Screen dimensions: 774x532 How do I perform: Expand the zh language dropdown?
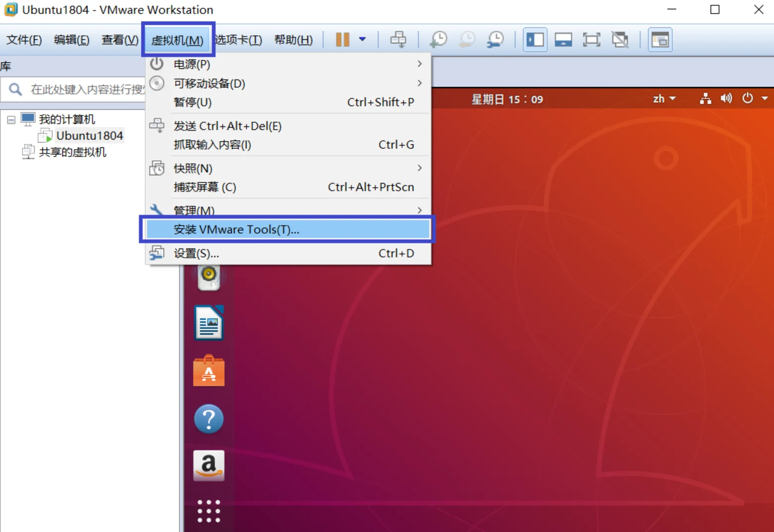point(663,99)
